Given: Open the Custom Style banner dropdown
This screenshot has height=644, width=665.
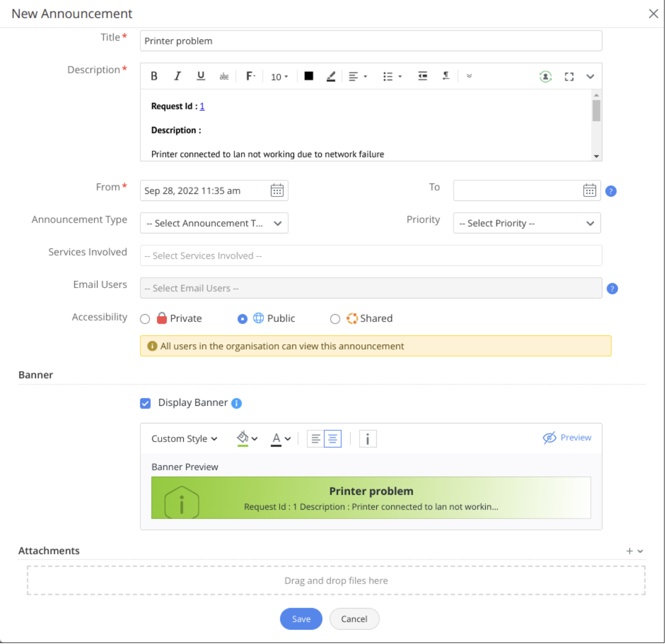Looking at the screenshot, I should pyautogui.click(x=184, y=439).
